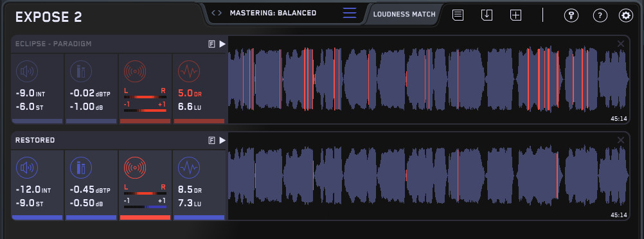Open the license key icon
The height and width of the screenshot is (239, 644).
pos(571,15)
